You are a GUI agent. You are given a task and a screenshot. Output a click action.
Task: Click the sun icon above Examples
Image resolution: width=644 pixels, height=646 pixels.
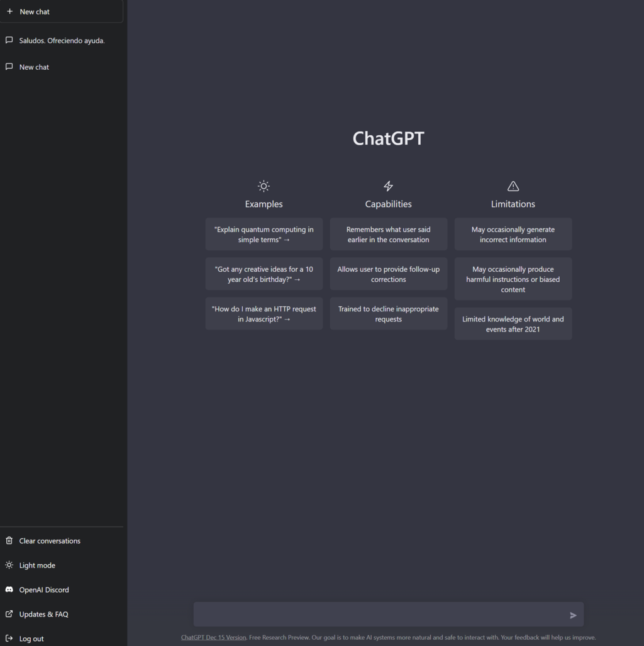tap(264, 186)
